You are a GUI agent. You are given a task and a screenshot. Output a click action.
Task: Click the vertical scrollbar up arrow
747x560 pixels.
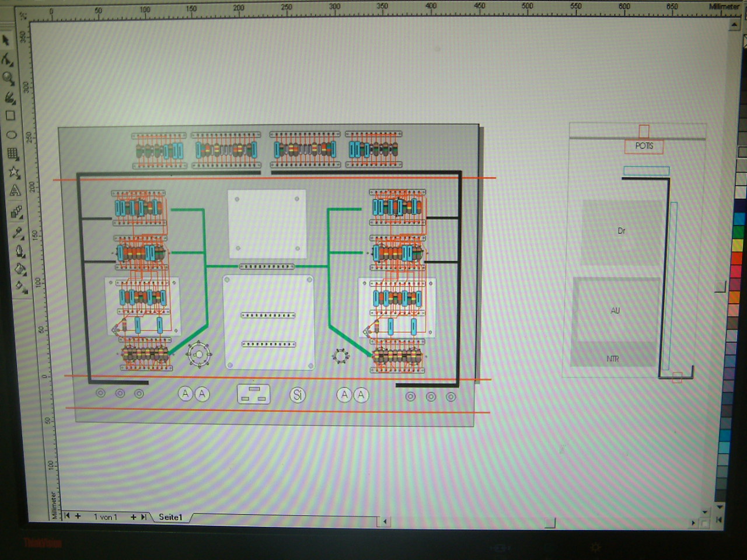[x=734, y=25]
